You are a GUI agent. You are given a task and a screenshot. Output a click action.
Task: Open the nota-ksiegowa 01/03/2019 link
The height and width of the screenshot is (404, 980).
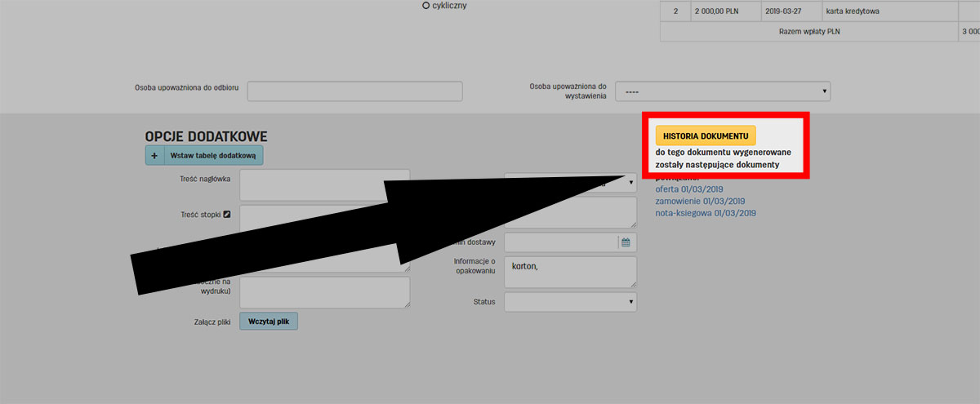[x=706, y=213]
